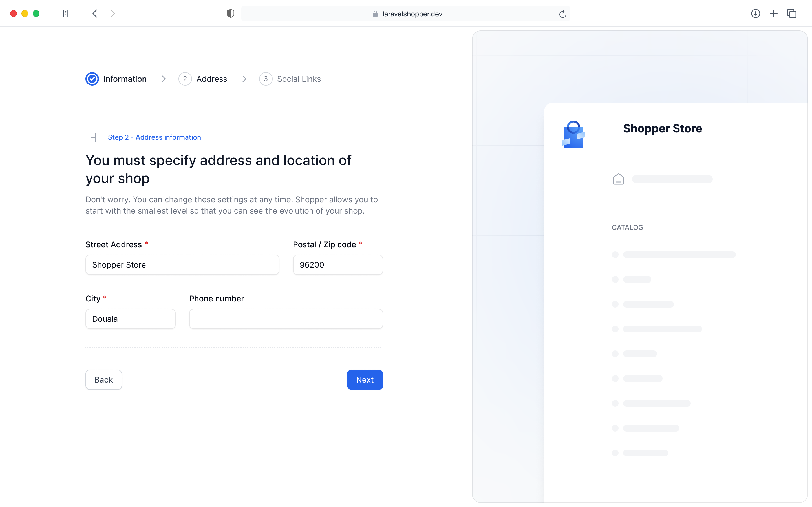Click the laravelshopper.dev address bar
Image resolution: width=812 pixels, height=507 pixels.
coord(412,14)
